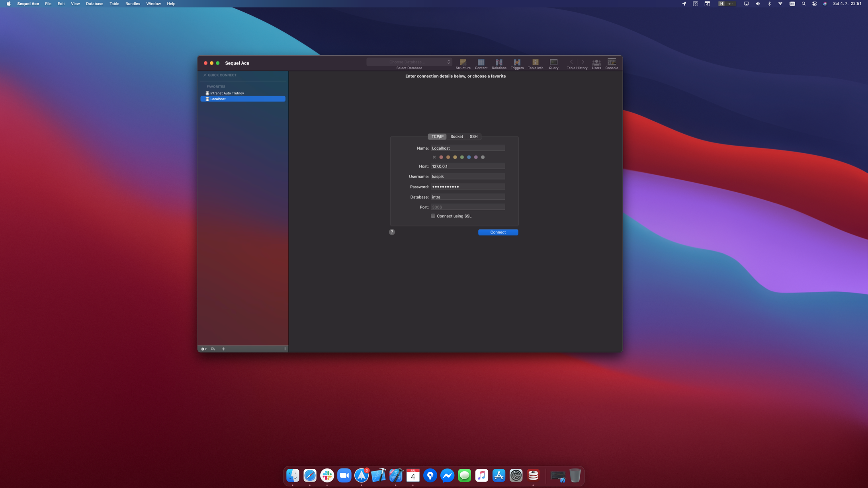Open the Relations view in toolbar

coord(499,64)
